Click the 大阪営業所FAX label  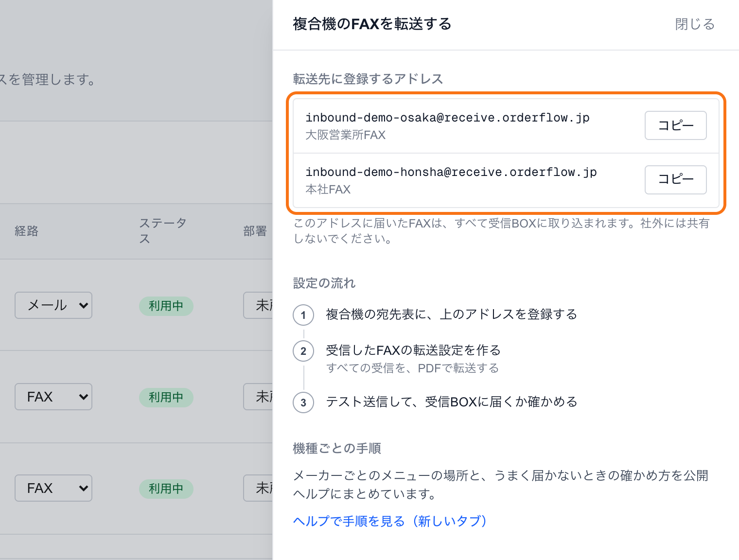[x=345, y=135]
